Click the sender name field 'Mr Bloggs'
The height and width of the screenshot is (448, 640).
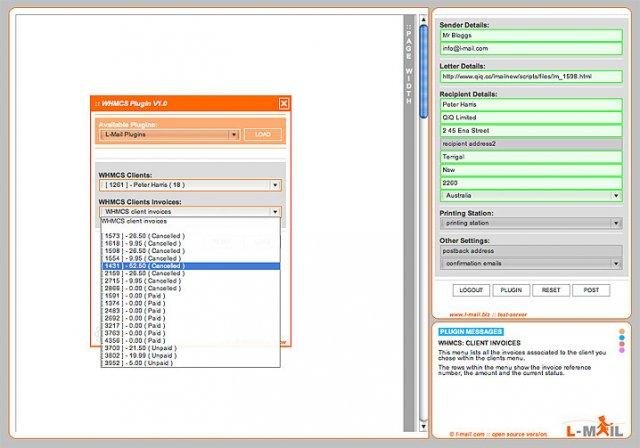coord(531,35)
